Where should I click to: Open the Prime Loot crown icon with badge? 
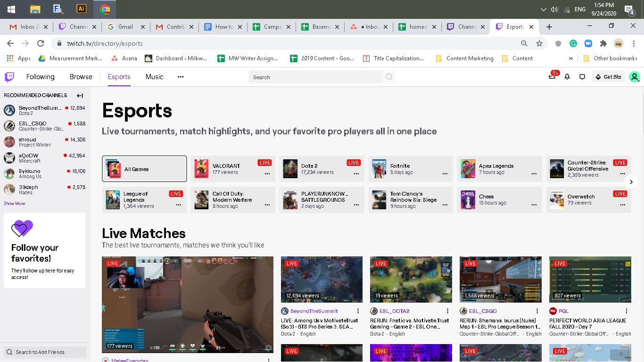[x=552, y=76]
